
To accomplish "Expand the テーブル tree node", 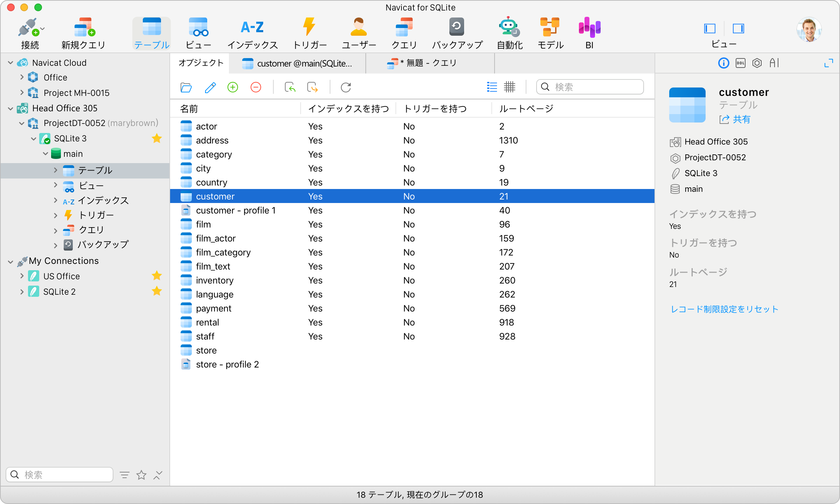I will [x=55, y=170].
